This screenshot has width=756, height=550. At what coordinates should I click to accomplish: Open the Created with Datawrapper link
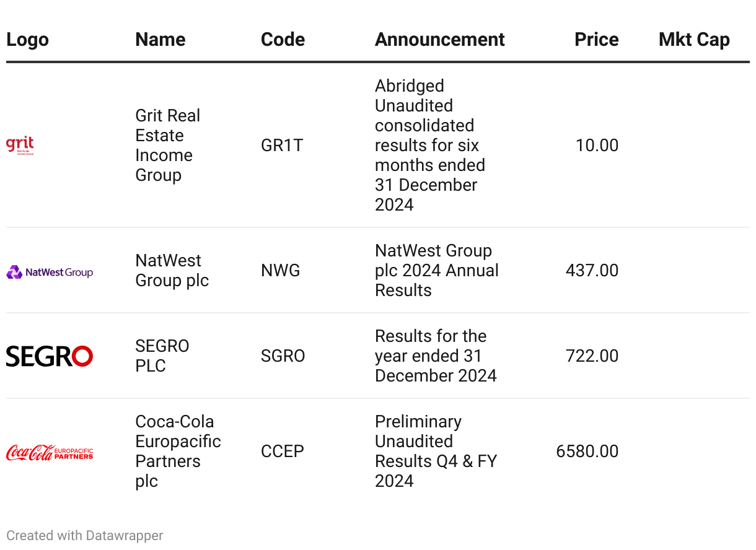[85, 536]
